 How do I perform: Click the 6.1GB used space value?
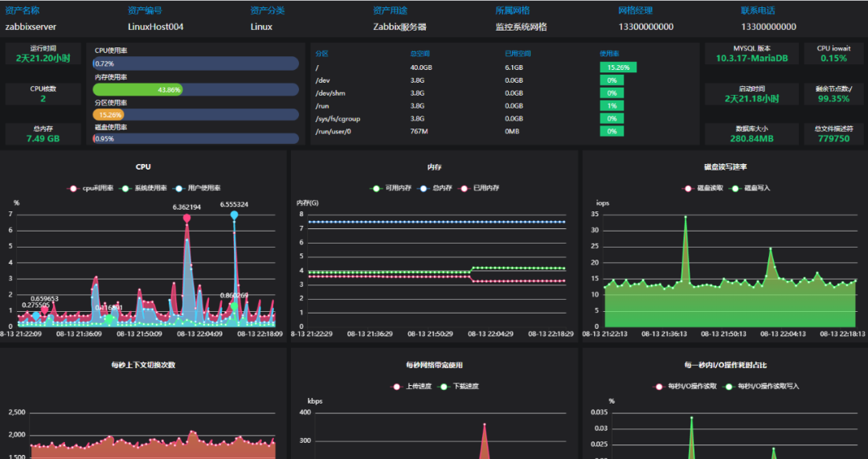514,68
